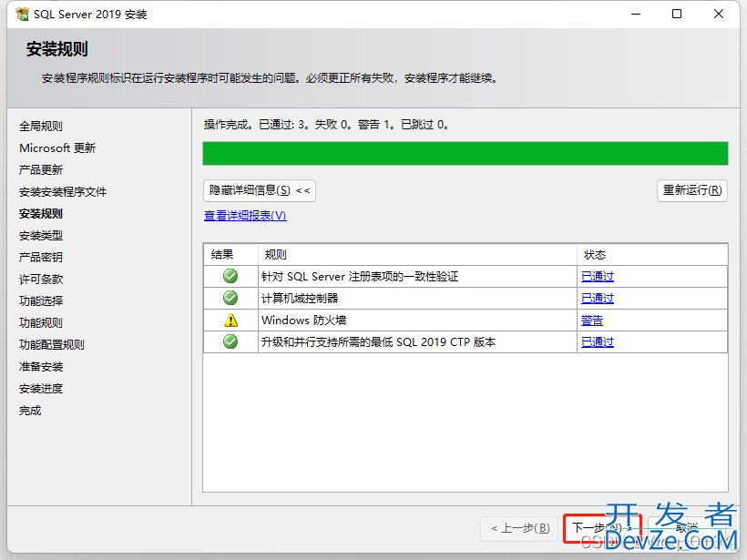Viewport: 747px width, 560px height.
Task: Select 许可条款 step in sidebar
Action: pyautogui.click(x=41, y=280)
